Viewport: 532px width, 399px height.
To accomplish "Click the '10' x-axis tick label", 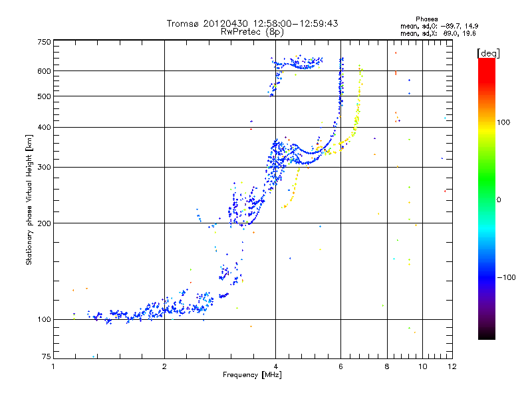I will pos(422,366).
